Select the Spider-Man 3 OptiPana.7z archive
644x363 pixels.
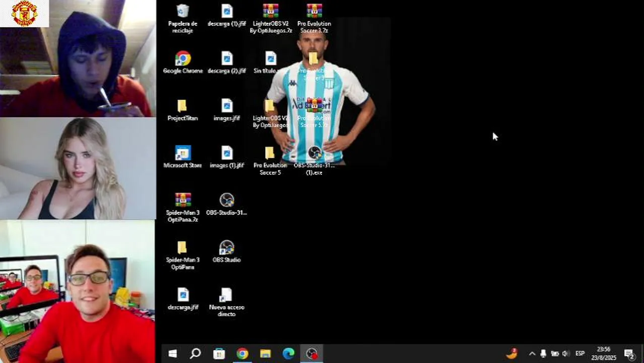[182, 207]
